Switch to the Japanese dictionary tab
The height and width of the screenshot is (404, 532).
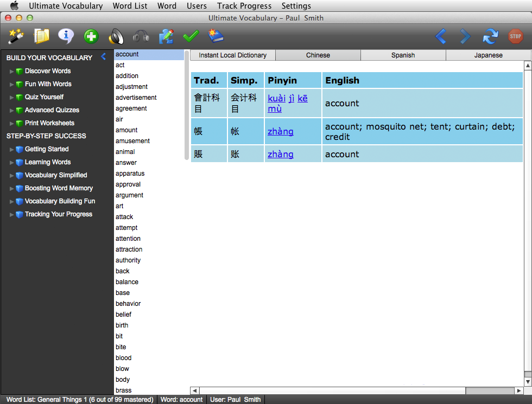(x=488, y=55)
